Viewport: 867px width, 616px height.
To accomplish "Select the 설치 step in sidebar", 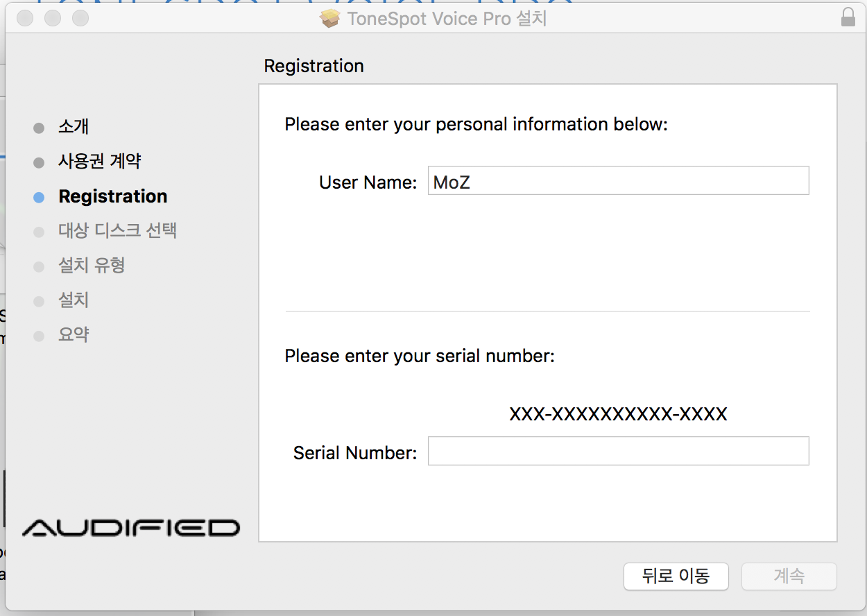I will point(74,300).
